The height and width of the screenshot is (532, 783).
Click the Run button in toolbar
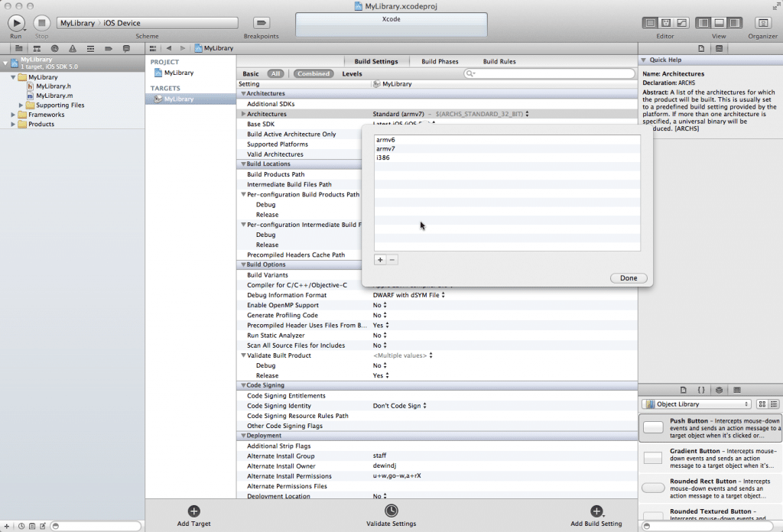[16, 23]
